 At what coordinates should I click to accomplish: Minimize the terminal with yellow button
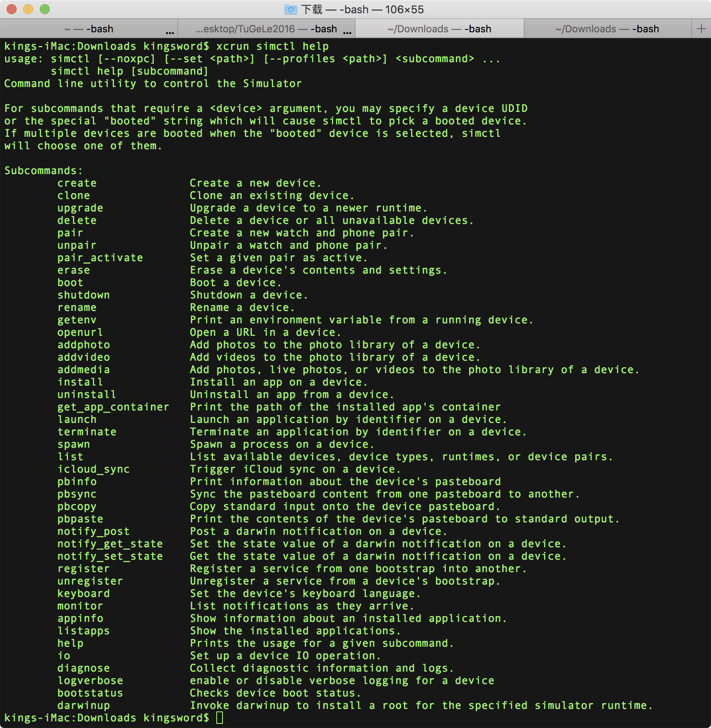tap(28, 9)
